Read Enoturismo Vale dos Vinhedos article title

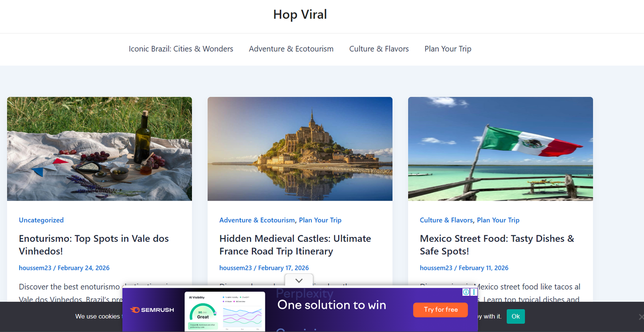[x=94, y=245]
